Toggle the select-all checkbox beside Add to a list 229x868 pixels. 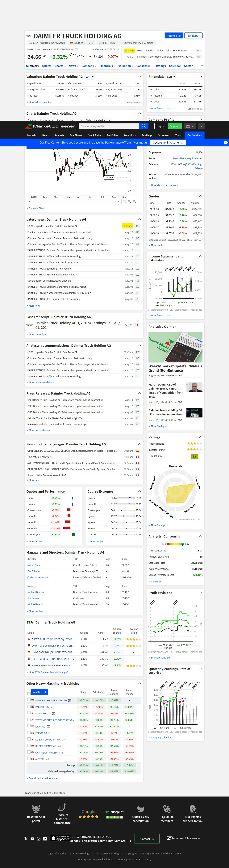tap(29, 693)
